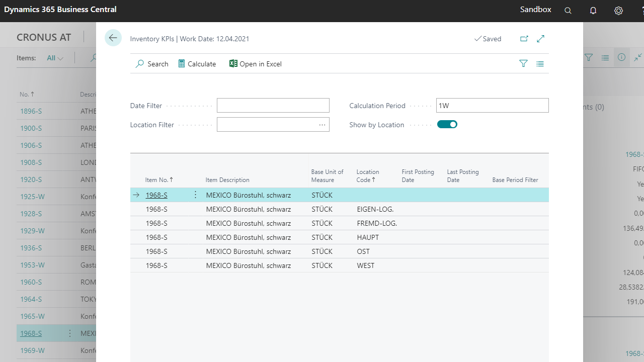Sort by Location Code column header
Viewport: 644px width, 362px height.
367,176
